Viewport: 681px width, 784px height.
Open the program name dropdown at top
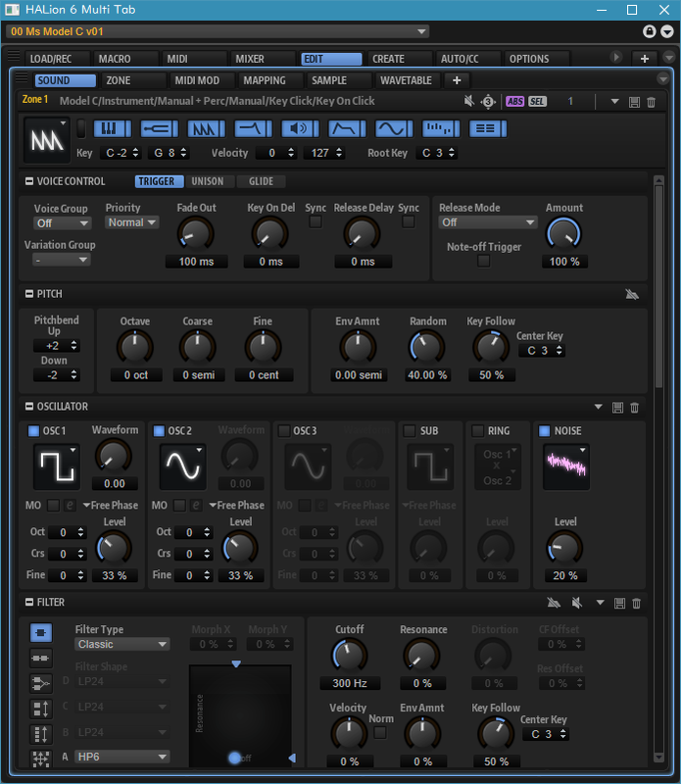tap(218, 31)
